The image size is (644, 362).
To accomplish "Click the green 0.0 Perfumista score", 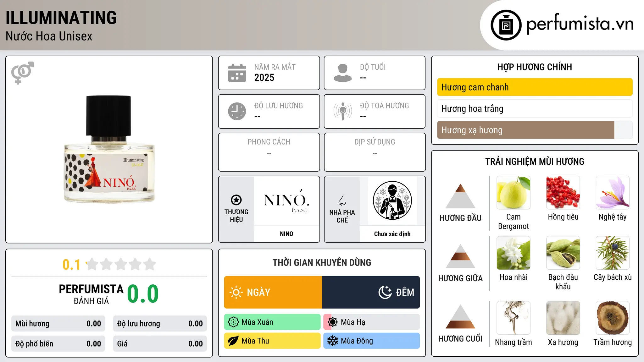I will point(143,294).
